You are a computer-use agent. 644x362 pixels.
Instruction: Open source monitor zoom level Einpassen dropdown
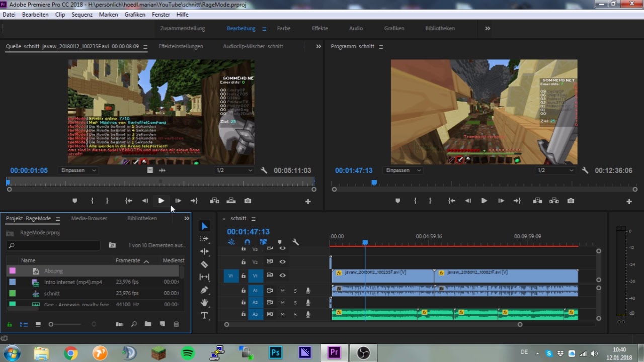click(x=78, y=170)
